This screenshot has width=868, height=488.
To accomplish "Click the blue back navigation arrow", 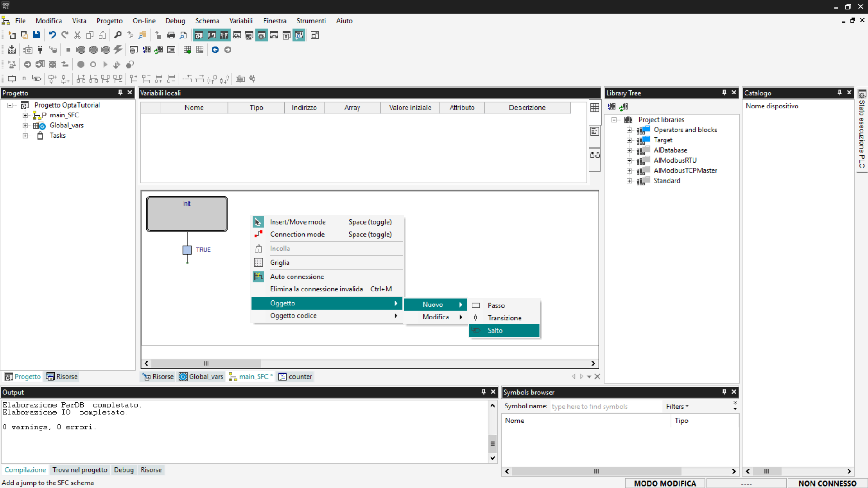I will click(x=215, y=50).
